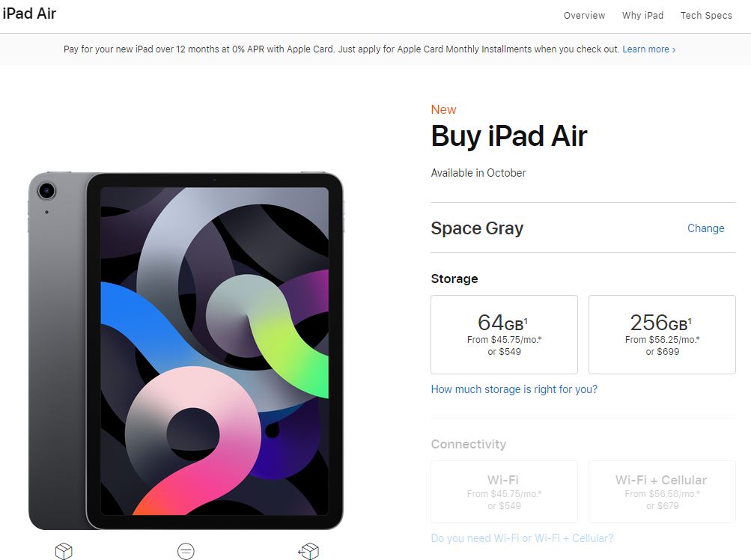This screenshot has width=751, height=560.
Task: Go to the Why iPad tab
Action: pyautogui.click(x=642, y=15)
